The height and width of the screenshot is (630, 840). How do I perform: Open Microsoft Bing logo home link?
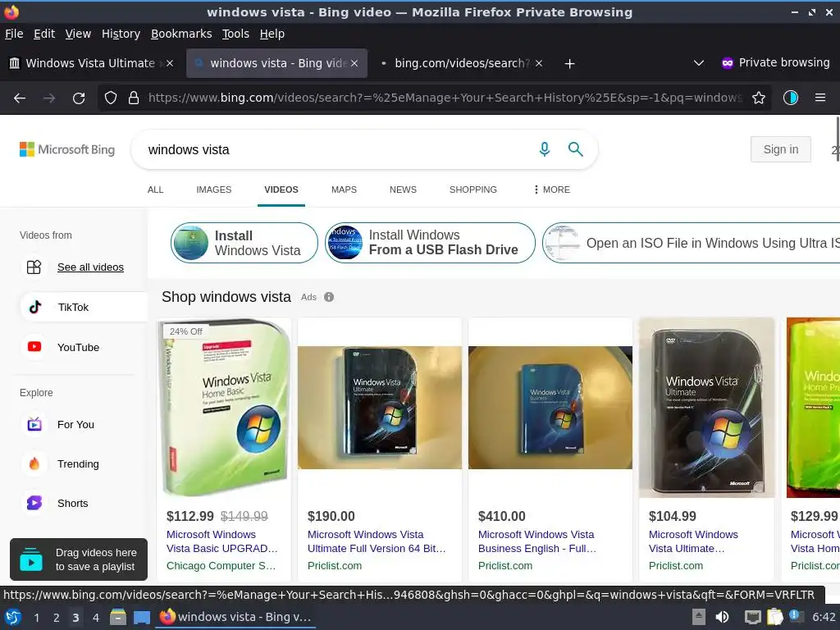tap(67, 149)
